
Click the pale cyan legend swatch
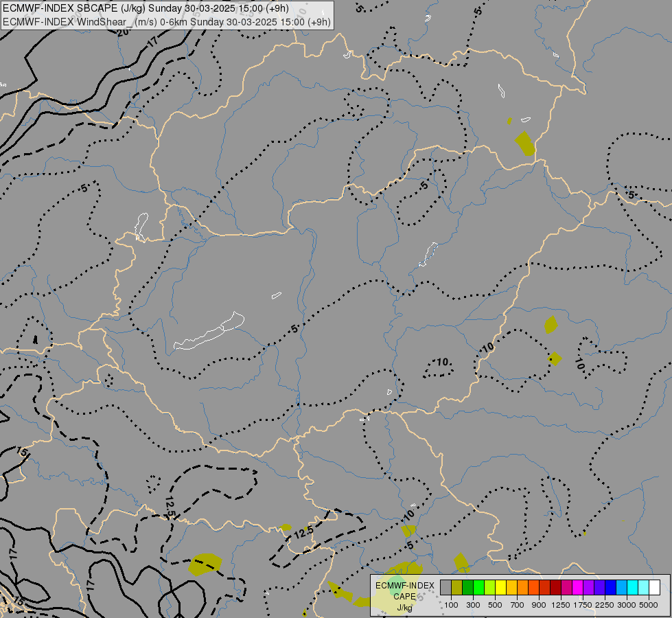click(644, 587)
